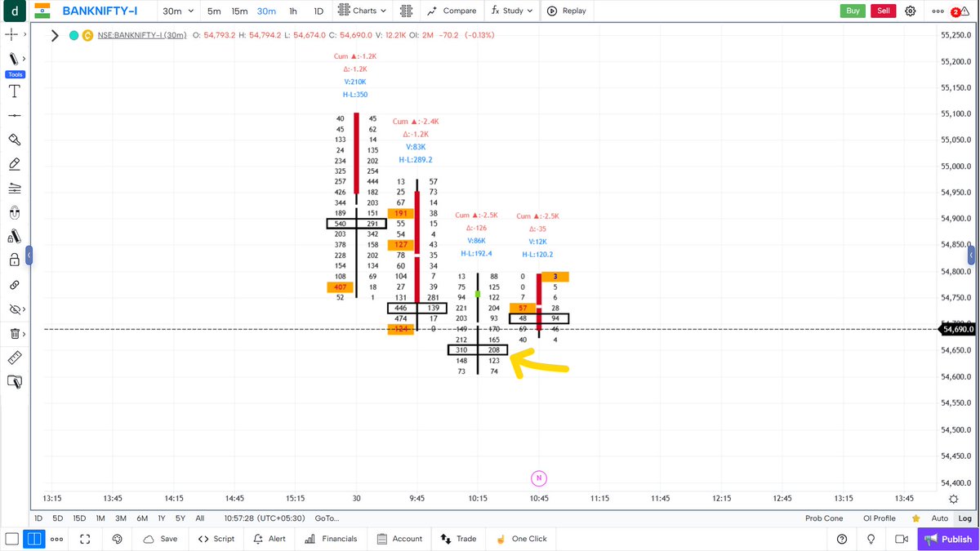Select the paint brush tool
The height and width of the screenshot is (551, 980).
[14, 140]
